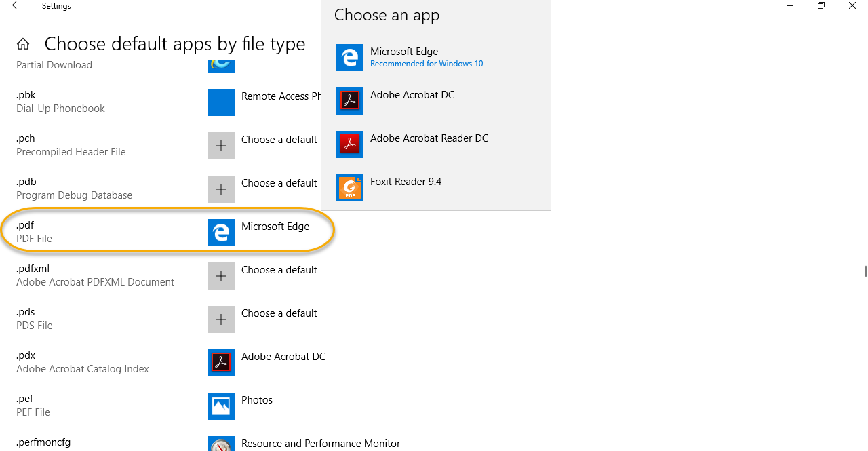Minimize the Settings window
Image resolution: width=868 pixels, height=451 pixels.
[x=790, y=6]
